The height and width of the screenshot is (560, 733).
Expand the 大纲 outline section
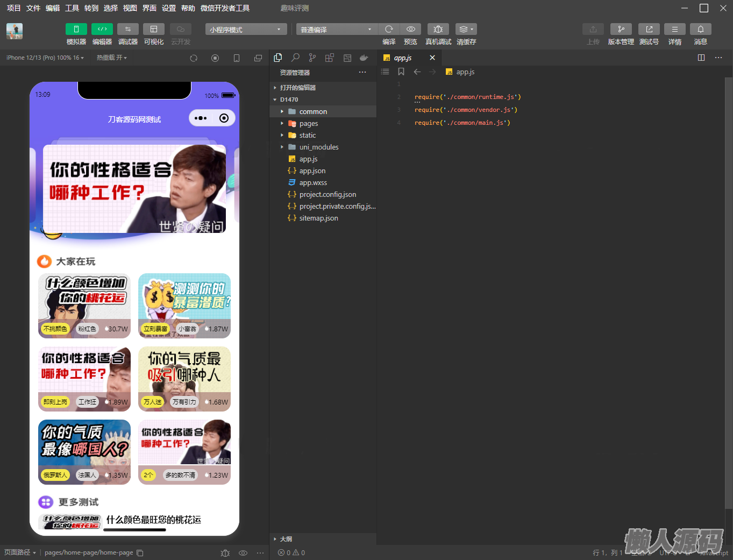tap(286, 539)
